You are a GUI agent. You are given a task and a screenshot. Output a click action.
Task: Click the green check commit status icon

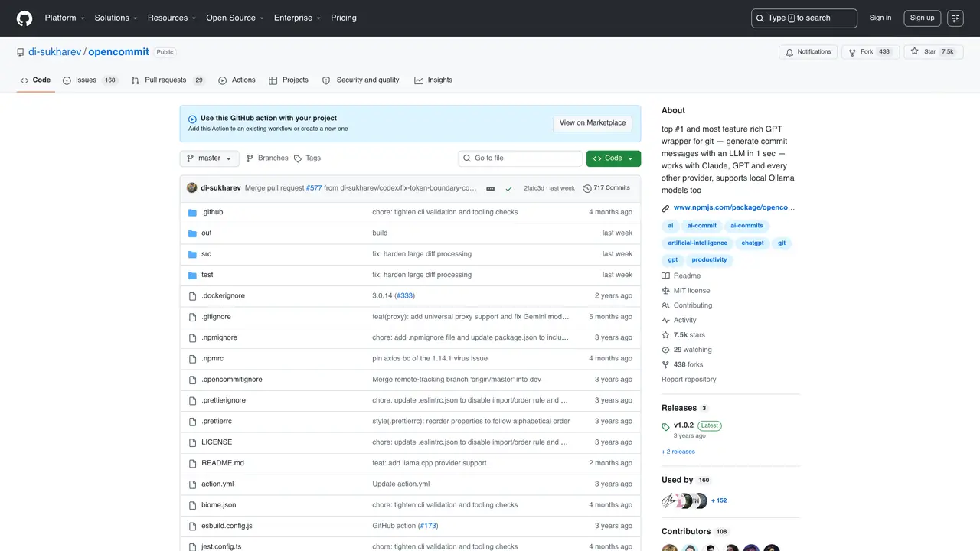[x=508, y=188]
